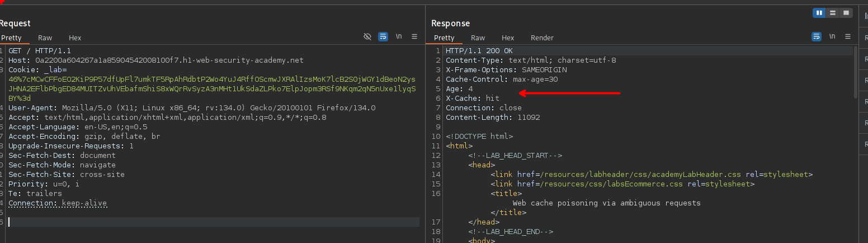The width and height of the screenshot is (868, 243).
Task: Switch to top-bottom split layout
Action: [x=833, y=13]
